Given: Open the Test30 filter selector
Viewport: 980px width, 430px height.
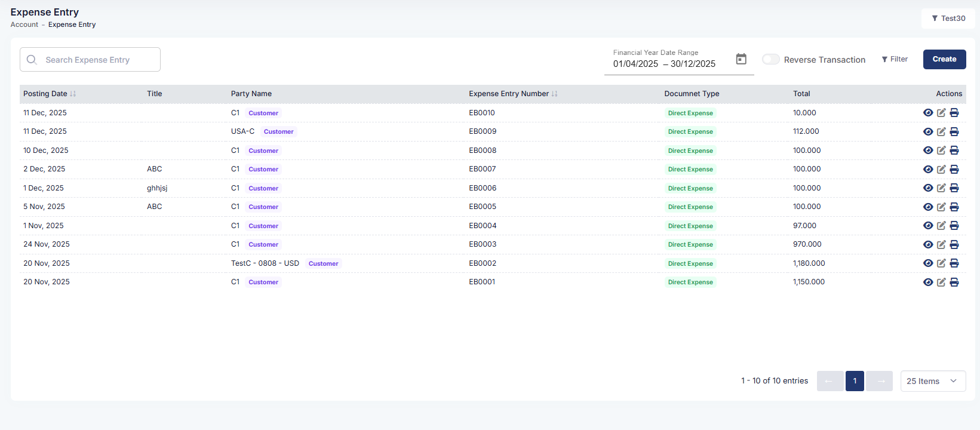Looking at the screenshot, I should 948,19.
